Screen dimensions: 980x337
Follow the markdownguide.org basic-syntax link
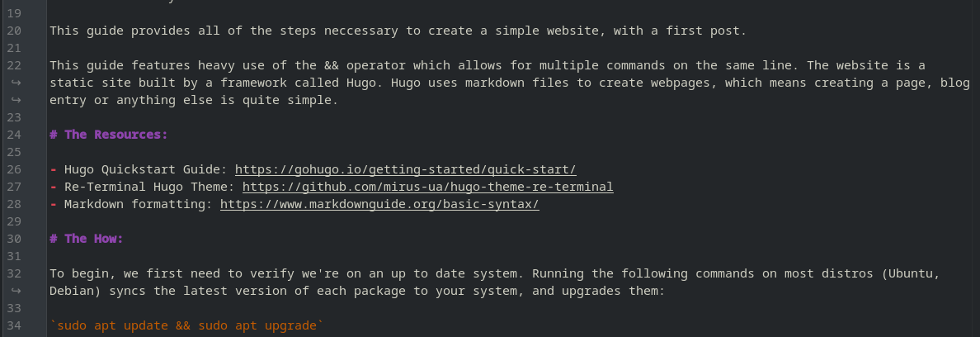(x=379, y=204)
